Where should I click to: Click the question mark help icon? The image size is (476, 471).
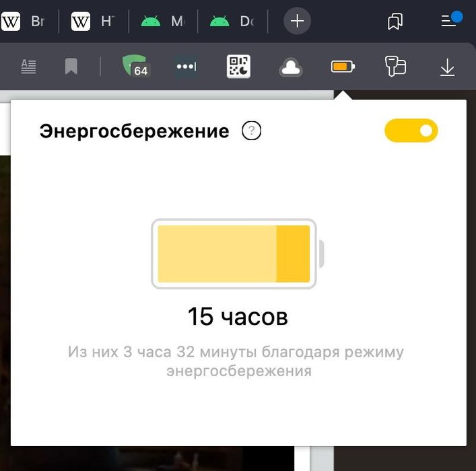pos(251,131)
